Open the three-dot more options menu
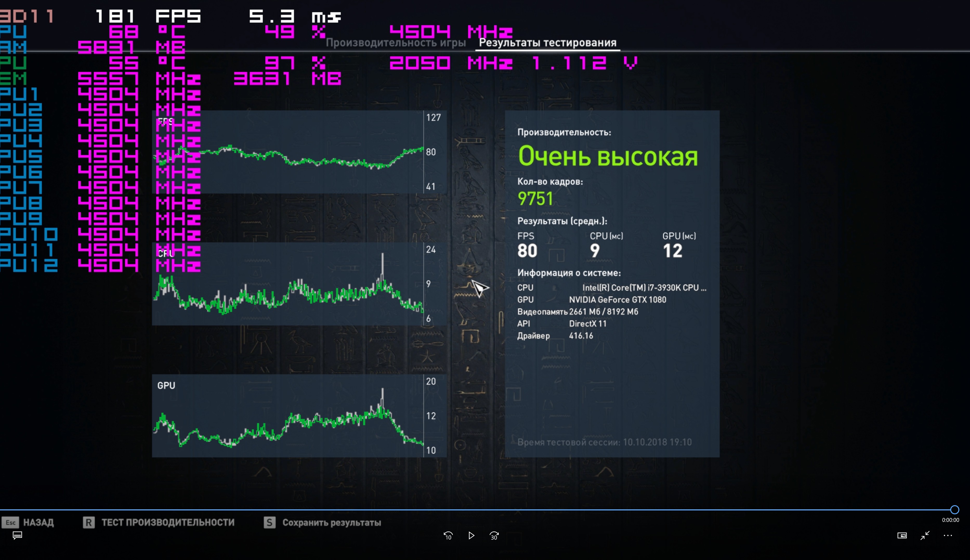 pos(948,535)
